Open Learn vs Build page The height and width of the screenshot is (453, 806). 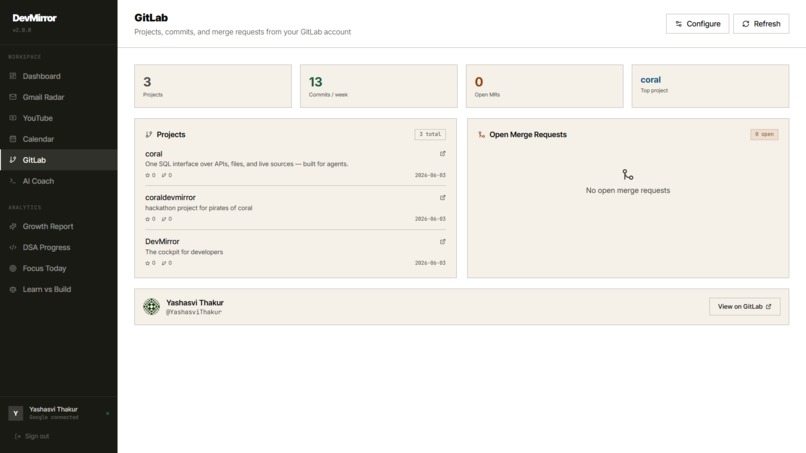58,289
